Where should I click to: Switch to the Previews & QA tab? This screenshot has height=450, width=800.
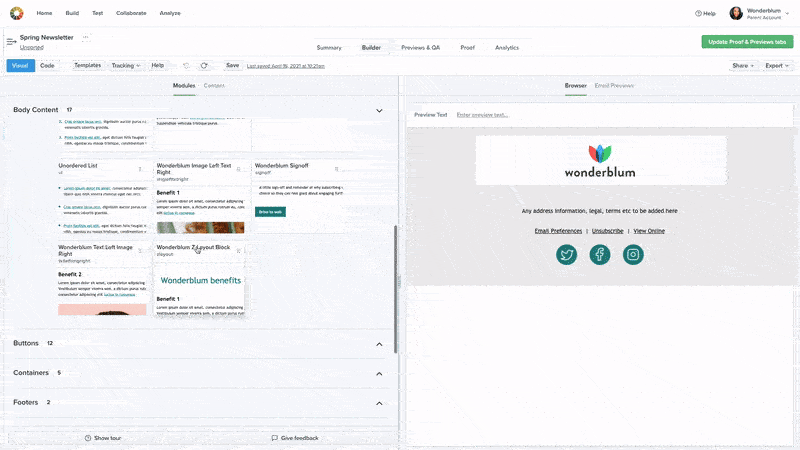(420, 47)
